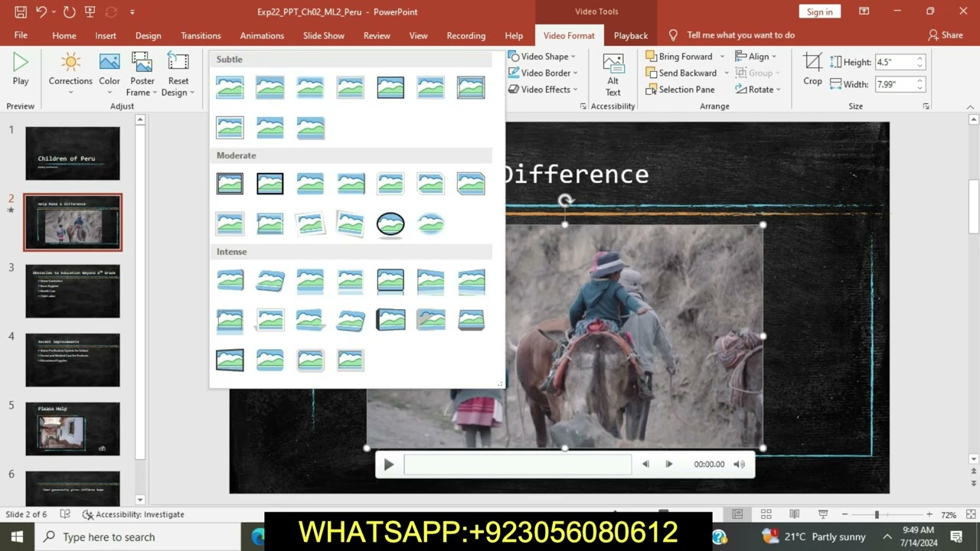This screenshot has width=980, height=551.
Task: Play the video from the media control bar
Action: click(x=388, y=465)
